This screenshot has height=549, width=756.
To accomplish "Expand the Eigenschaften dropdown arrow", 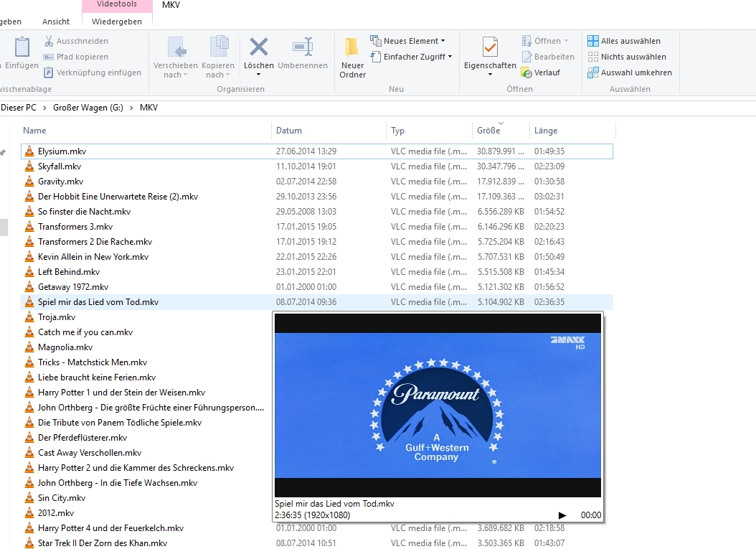I will click(x=490, y=75).
